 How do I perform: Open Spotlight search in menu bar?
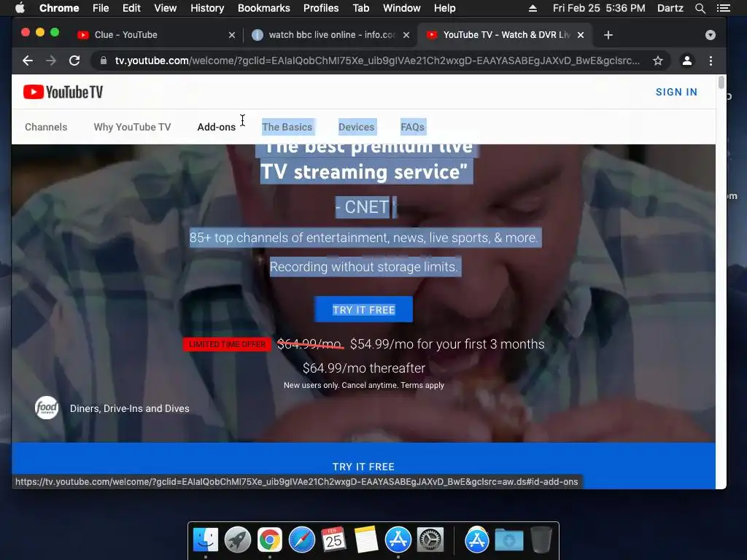[x=700, y=8]
